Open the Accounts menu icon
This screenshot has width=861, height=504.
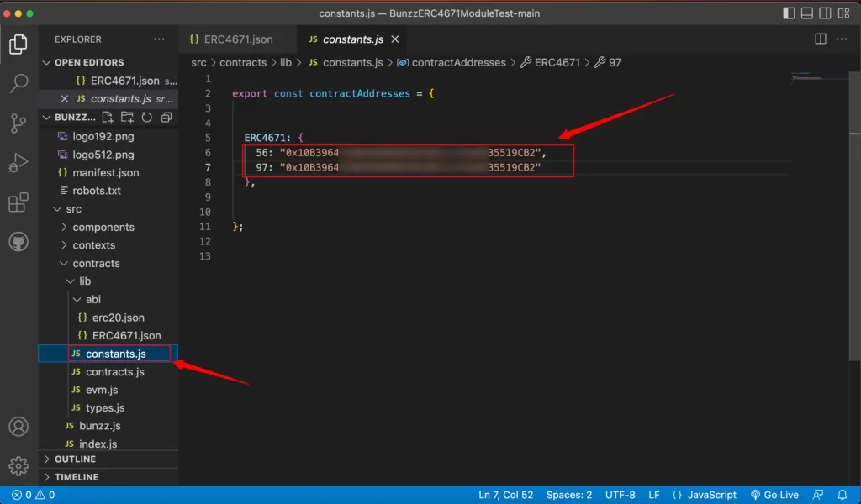point(18,427)
